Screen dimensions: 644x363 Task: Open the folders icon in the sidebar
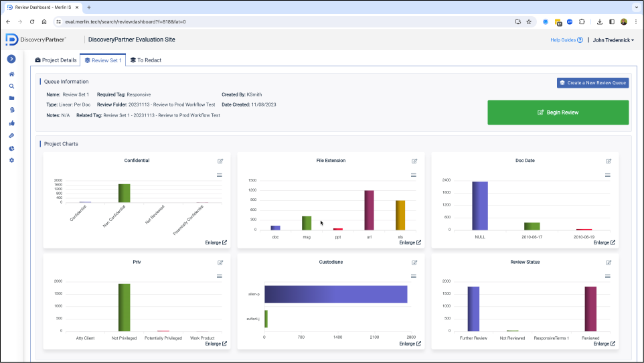tap(11, 98)
